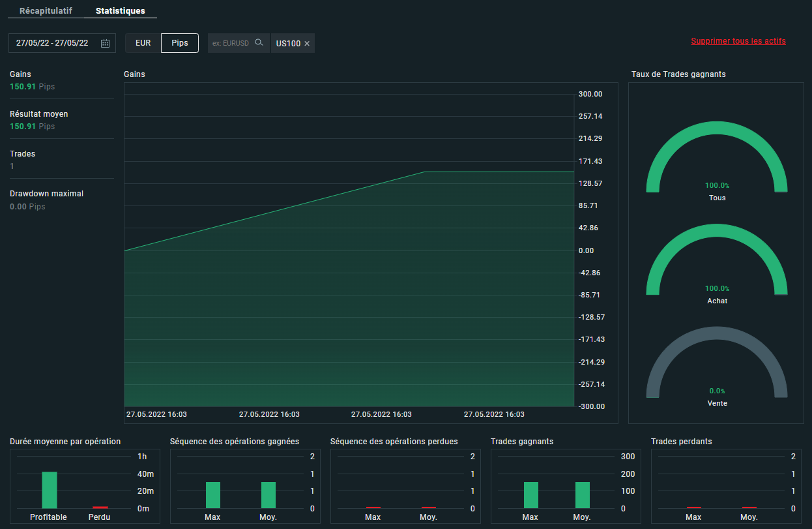Click Moy. bar in Séquence des opérations perdues
812x529 pixels.
click(428, 507)
